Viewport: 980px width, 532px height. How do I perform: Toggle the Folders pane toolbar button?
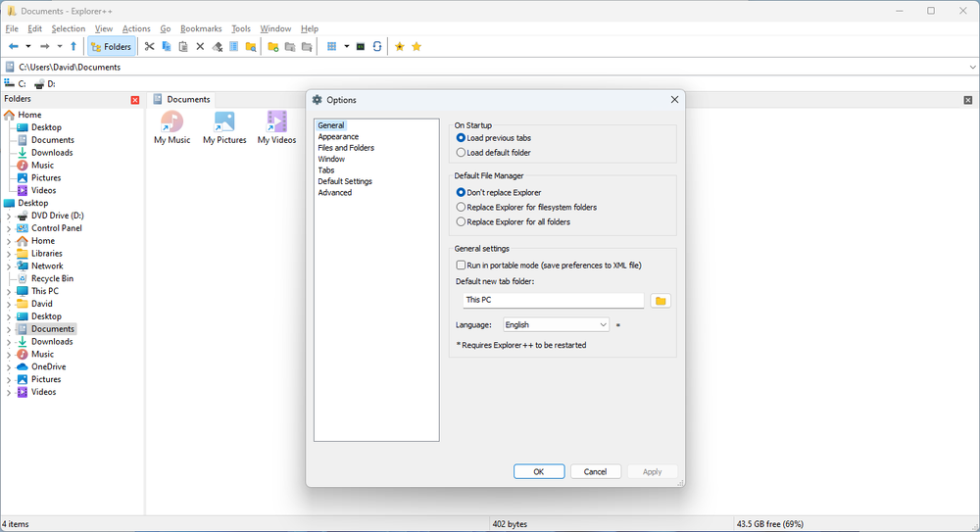click(x=112, y=46)
